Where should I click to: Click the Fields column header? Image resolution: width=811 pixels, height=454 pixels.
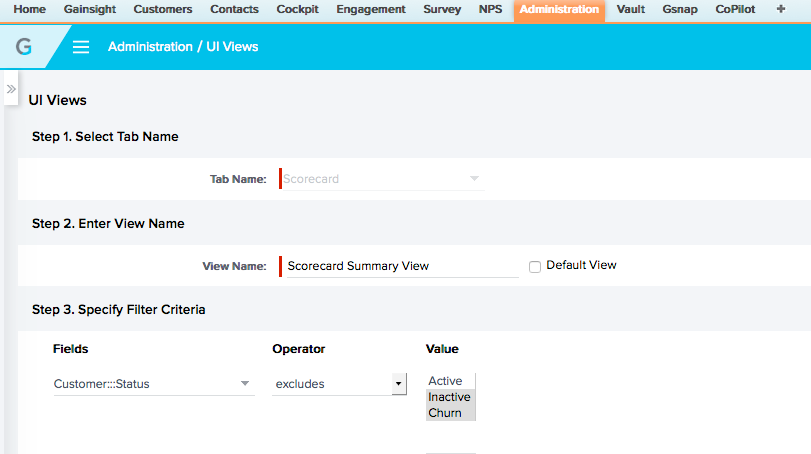pyautogui.click(x=70, y=349)
